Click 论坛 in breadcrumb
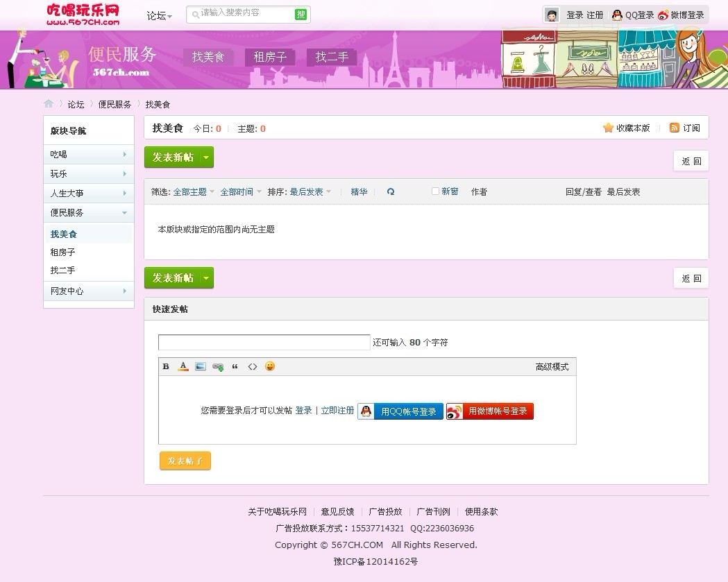Screen dimensions: 728x582 tap(76, 105)
